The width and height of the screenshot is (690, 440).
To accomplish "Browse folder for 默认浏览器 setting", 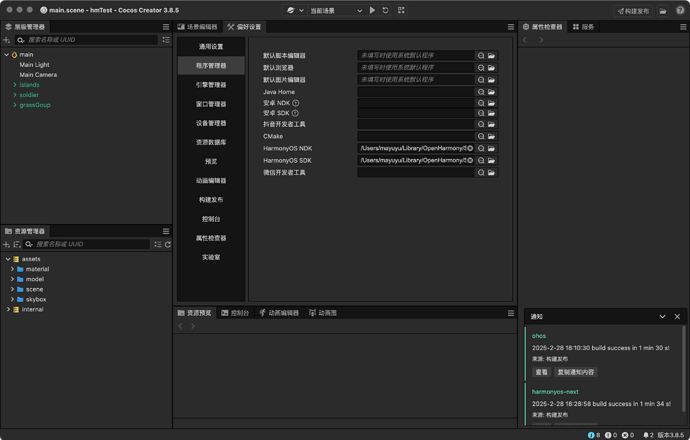I will tap(492, 68).
